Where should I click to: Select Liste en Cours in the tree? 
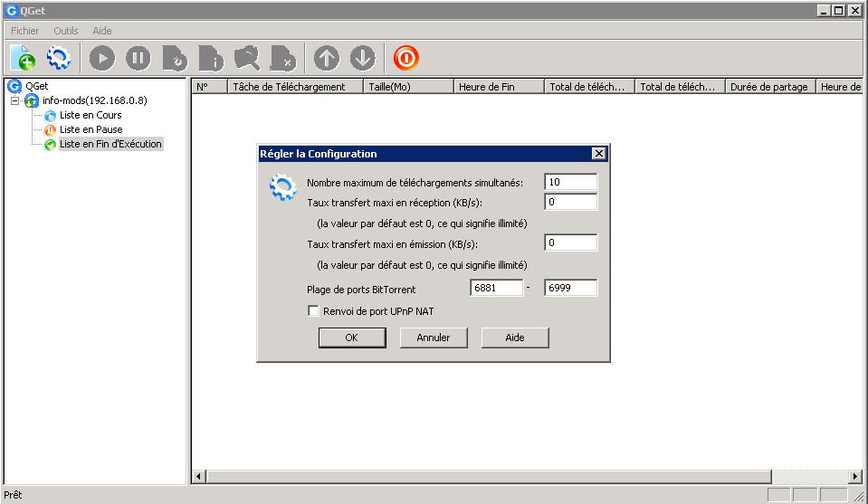point(91,115)
